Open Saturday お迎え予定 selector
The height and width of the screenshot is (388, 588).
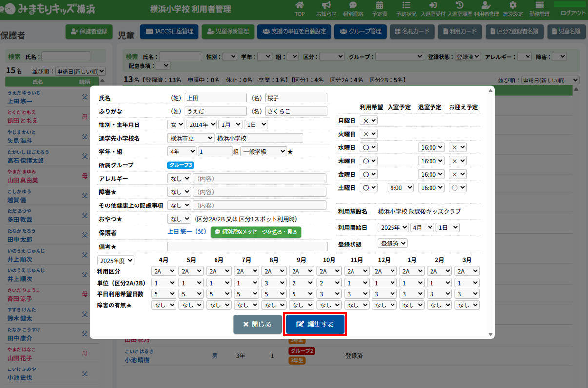point(457,187)
